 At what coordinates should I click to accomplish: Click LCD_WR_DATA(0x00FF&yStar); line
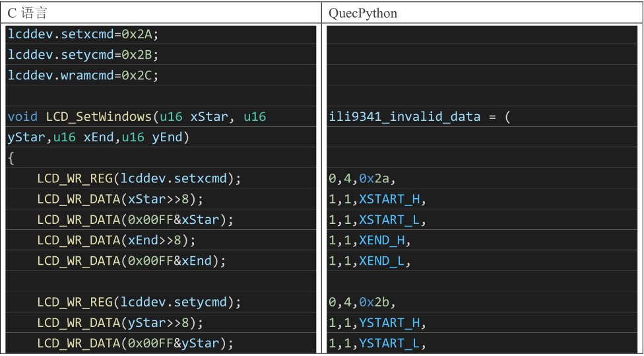(x=135, y=343)
